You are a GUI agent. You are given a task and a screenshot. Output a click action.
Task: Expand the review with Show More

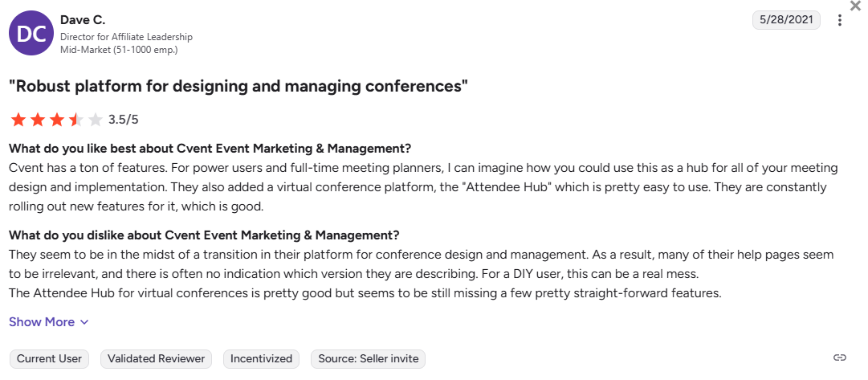click(x=42, y=322)
